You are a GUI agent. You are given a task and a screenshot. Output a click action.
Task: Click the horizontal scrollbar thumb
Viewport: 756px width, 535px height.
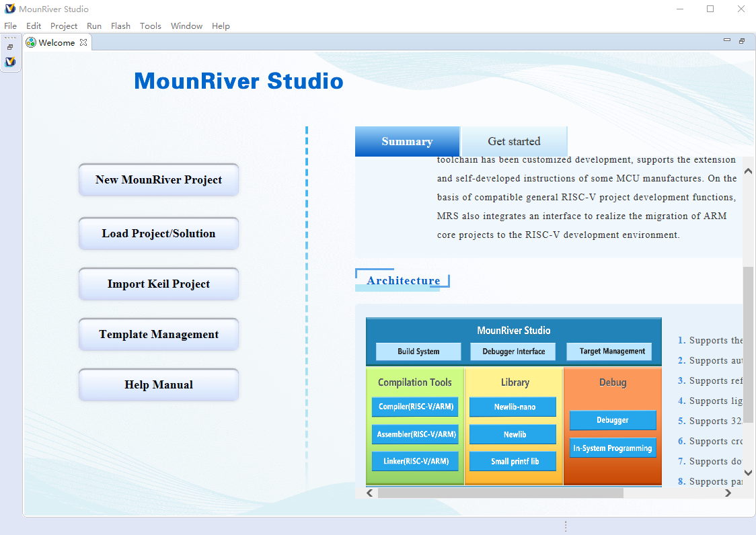pos(500,493)
